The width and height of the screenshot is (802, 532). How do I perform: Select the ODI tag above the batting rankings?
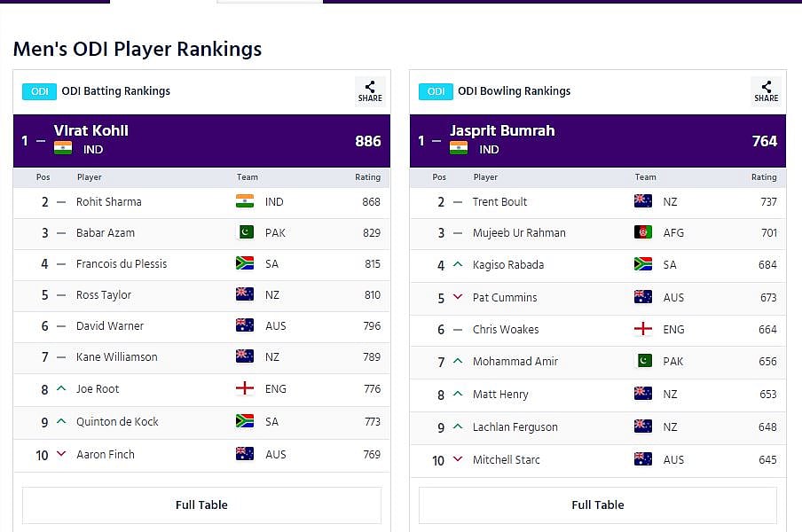(40, 91)
